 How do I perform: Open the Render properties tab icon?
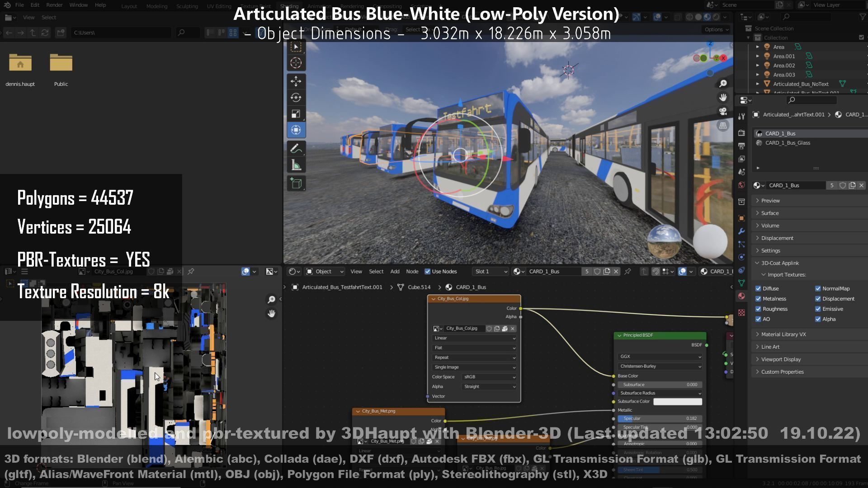point(741,133)
